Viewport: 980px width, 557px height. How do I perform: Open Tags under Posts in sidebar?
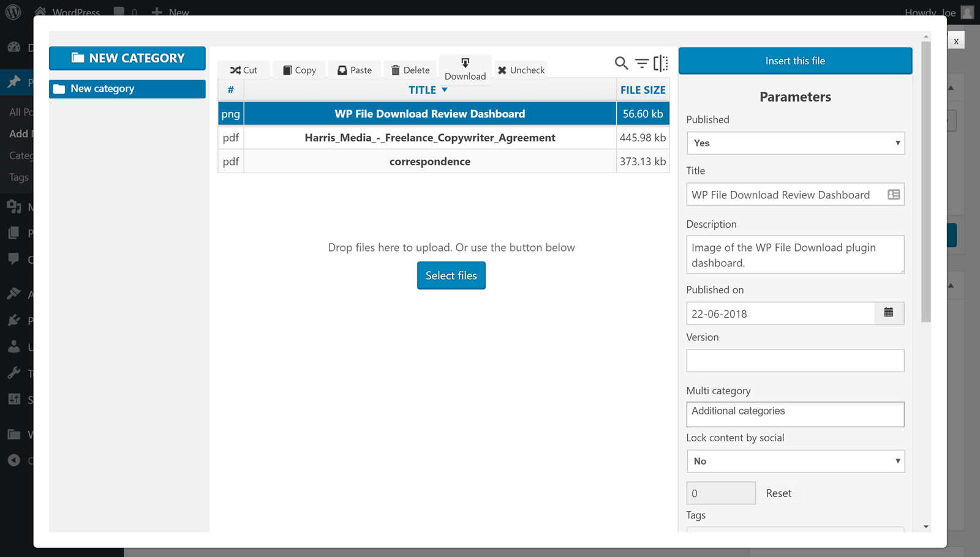coord(19,178)
